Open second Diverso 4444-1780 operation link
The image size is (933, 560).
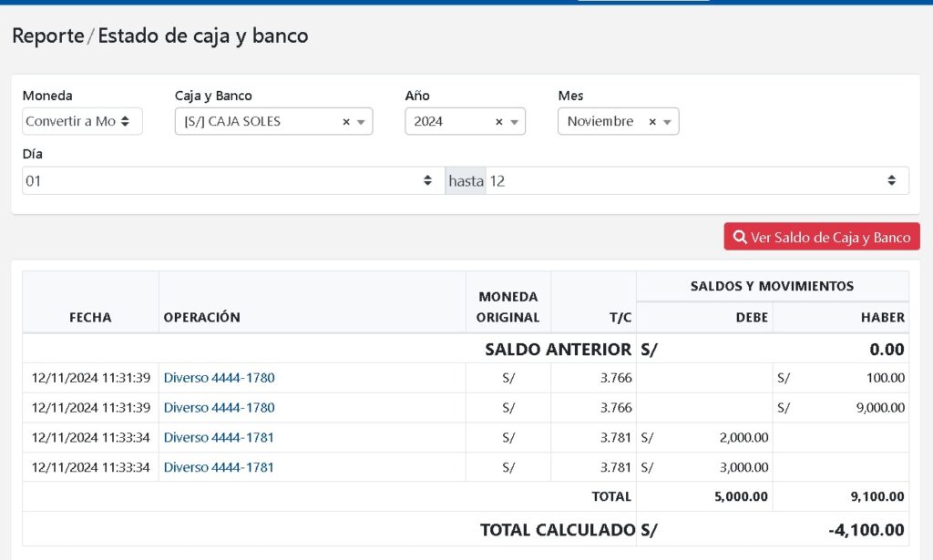point(219,408)
